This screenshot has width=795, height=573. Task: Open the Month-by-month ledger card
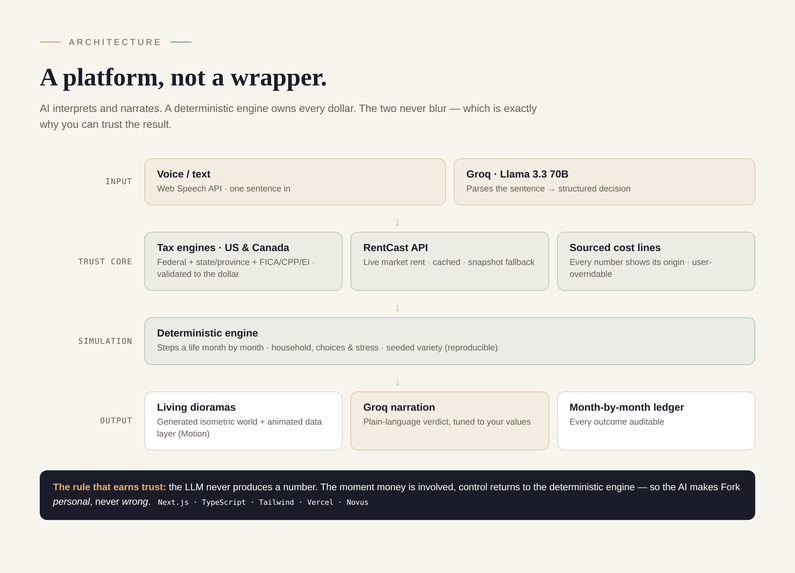click(656, 421)
